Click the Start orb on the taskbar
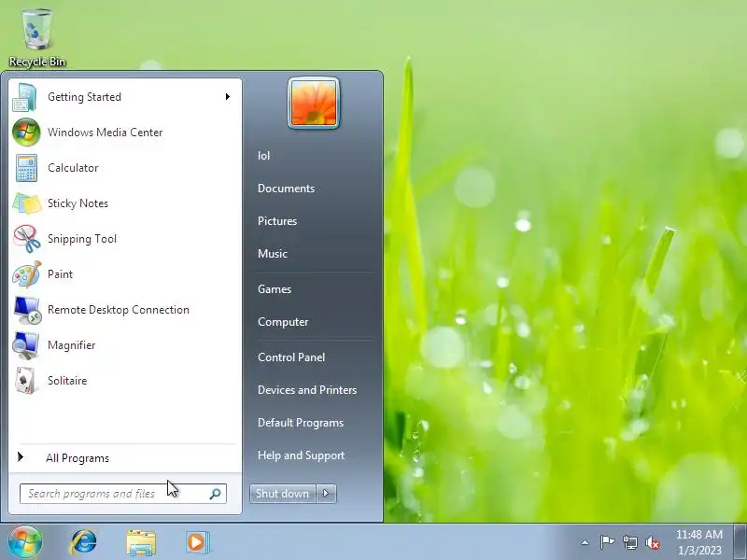Image resolution: width=747 pixels, height=560 pixels. pos(25,542)
